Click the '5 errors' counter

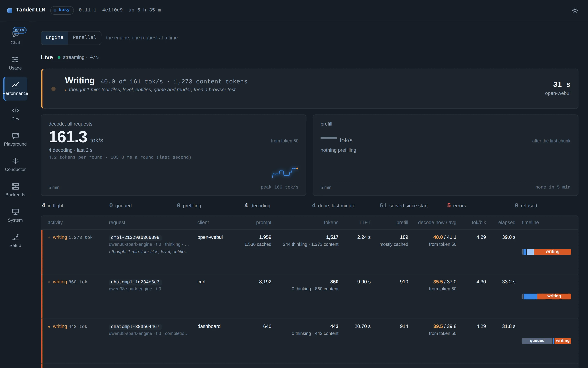click(456, 206)
